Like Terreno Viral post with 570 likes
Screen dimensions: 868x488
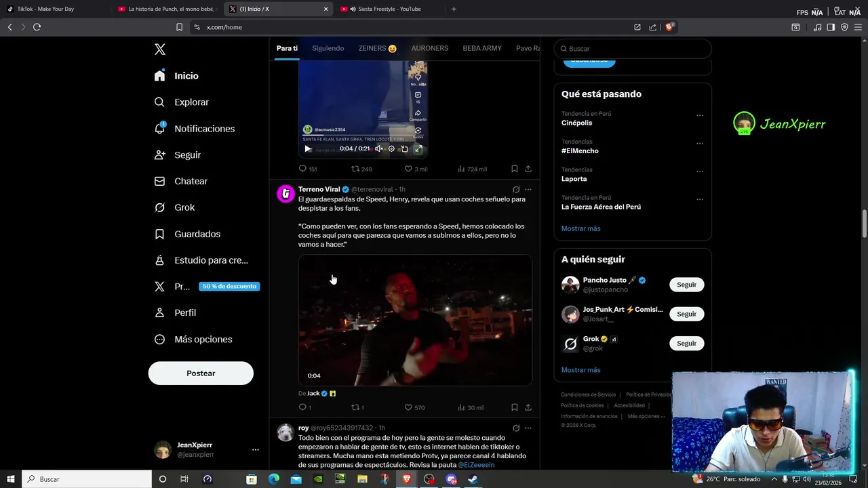(x=414, y=407)
